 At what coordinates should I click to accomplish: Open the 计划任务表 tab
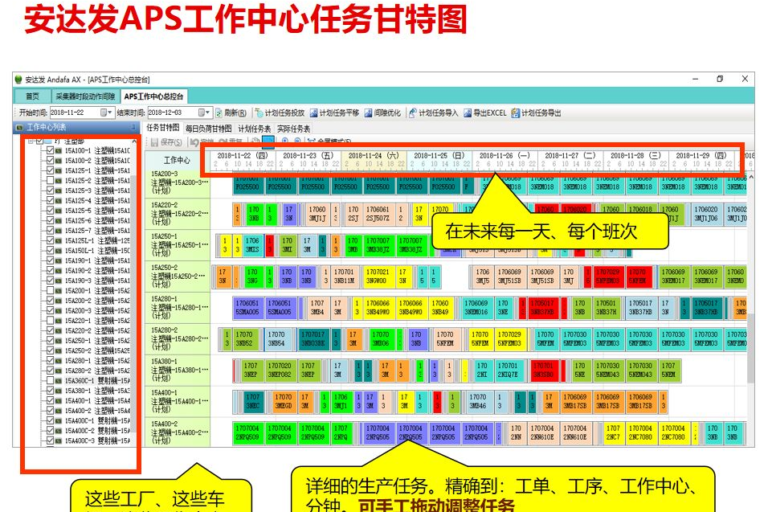coord(254,129)
